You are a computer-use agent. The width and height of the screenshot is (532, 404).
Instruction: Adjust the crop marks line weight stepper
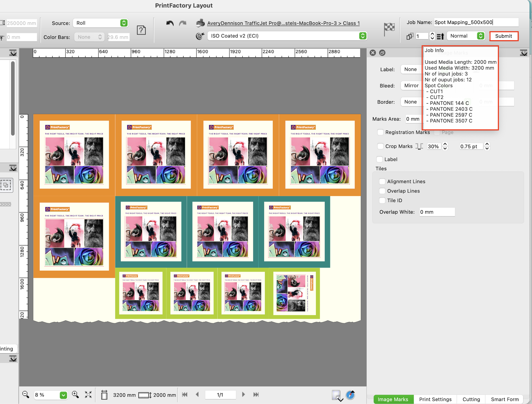point(487,146)
